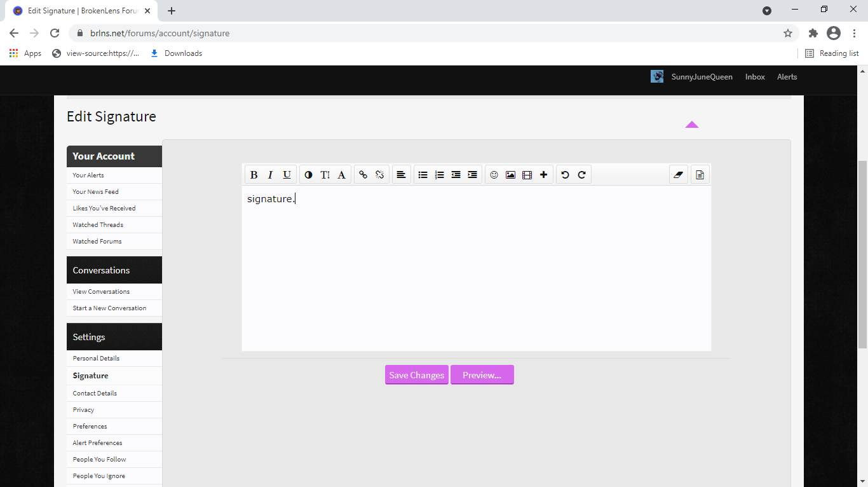Save Changes to the signature
Viewport: 868px width, 487px height.
(417, 375)
